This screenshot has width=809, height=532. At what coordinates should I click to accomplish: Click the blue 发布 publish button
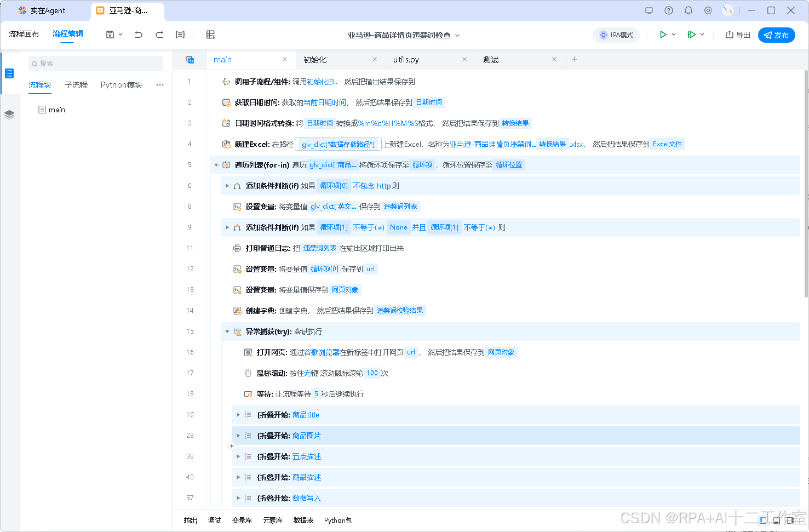tap(777, 35)
